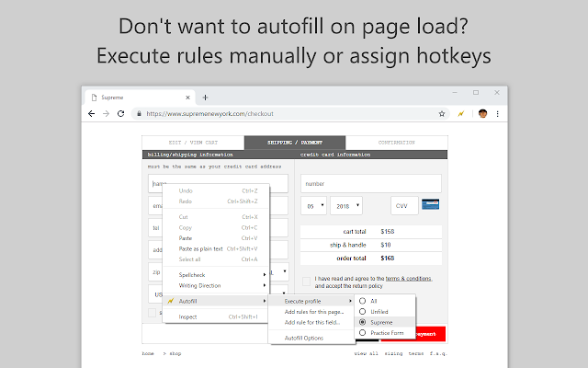Screen dimensions: 588x368
Task: Click the zip input field
Action: pos(156,272)
